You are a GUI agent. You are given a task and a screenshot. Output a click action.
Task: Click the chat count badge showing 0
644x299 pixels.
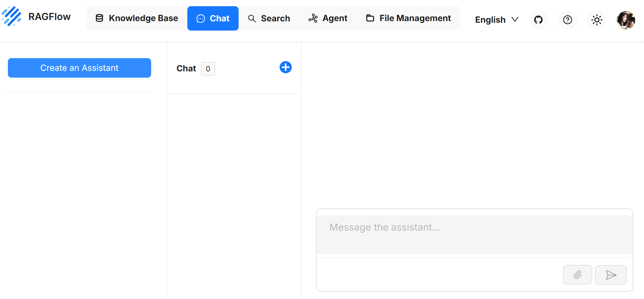pos(208,69)
